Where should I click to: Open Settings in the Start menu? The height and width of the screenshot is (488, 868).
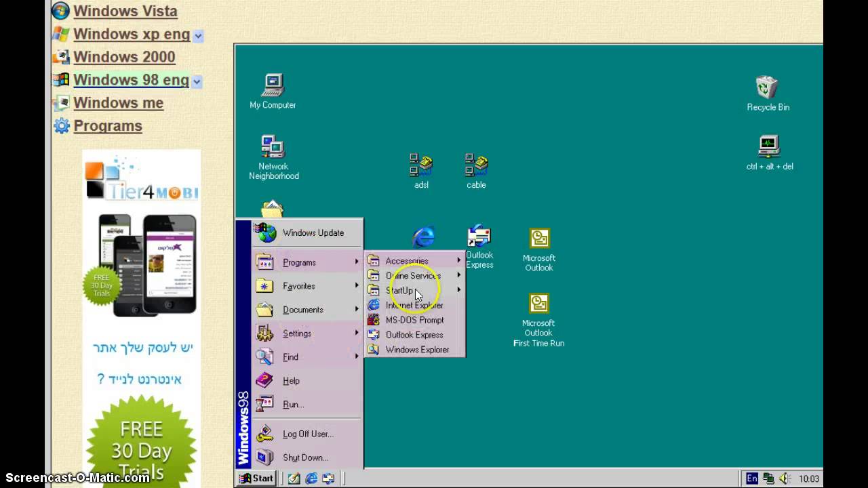307,333
